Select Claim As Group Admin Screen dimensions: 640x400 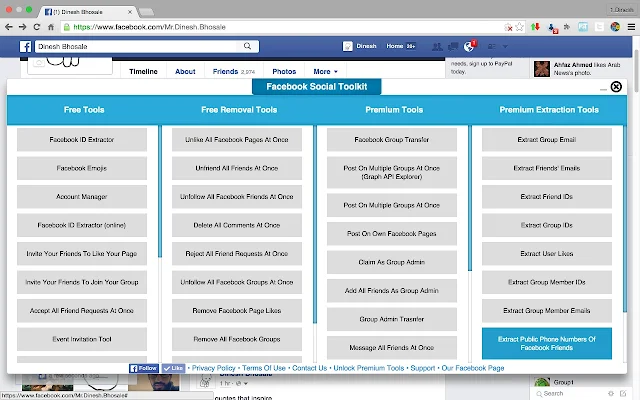click(392, 262)
